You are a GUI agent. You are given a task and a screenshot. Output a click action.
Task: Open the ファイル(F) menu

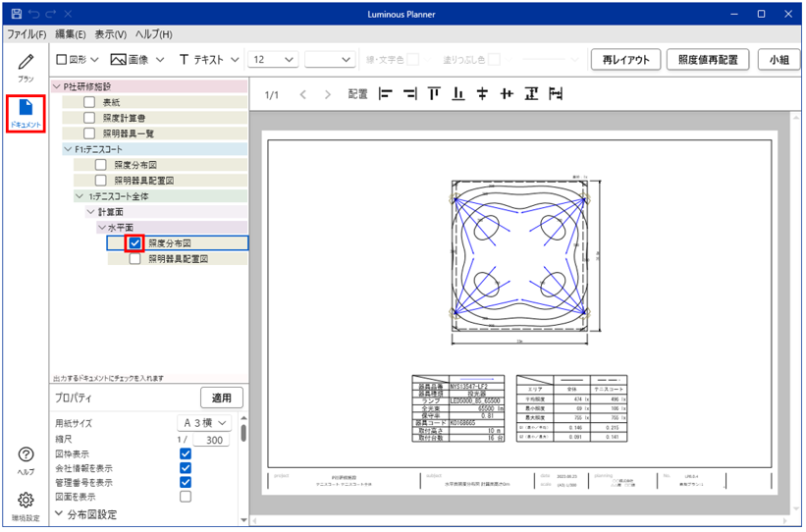27,34
